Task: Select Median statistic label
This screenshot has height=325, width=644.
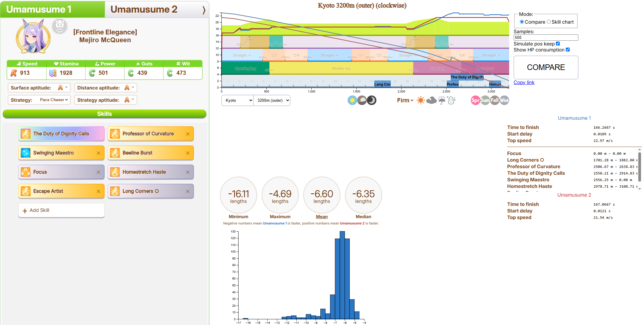Action: [x=363, y=217]
